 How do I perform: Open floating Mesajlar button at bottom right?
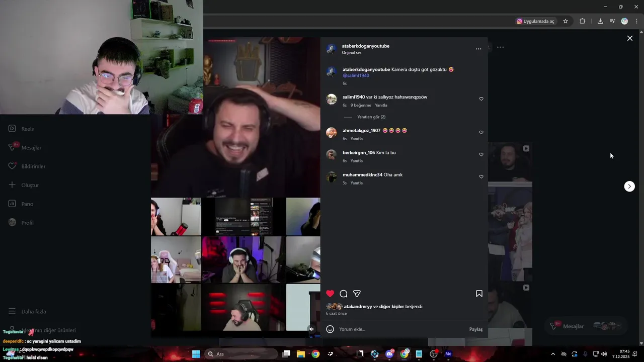tap(586, 326)
